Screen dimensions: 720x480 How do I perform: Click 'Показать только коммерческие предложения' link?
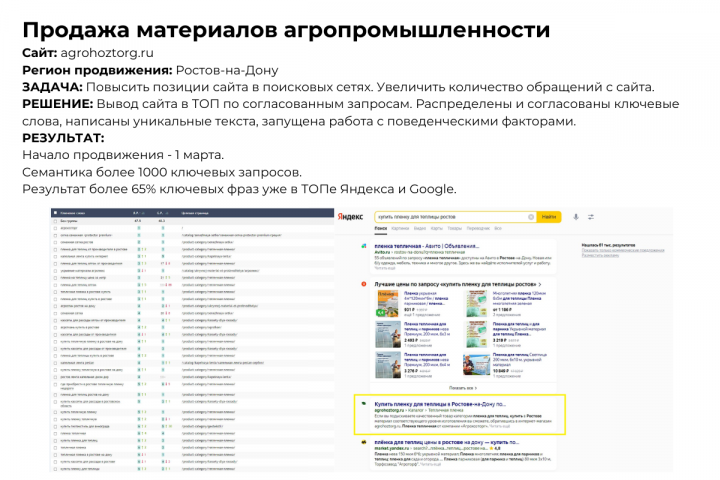coord(623,250)
